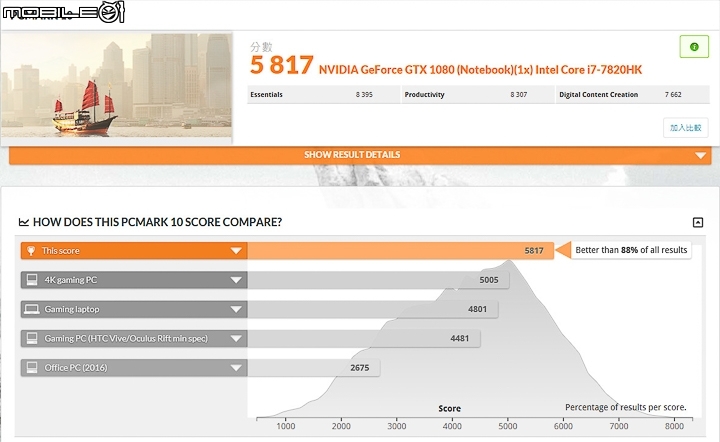Image resolution: width=720 pixels, height=442 pixels.
Task: Click the Digital Content Creation label
Action: pyautogui.click(x=598, y=95)
